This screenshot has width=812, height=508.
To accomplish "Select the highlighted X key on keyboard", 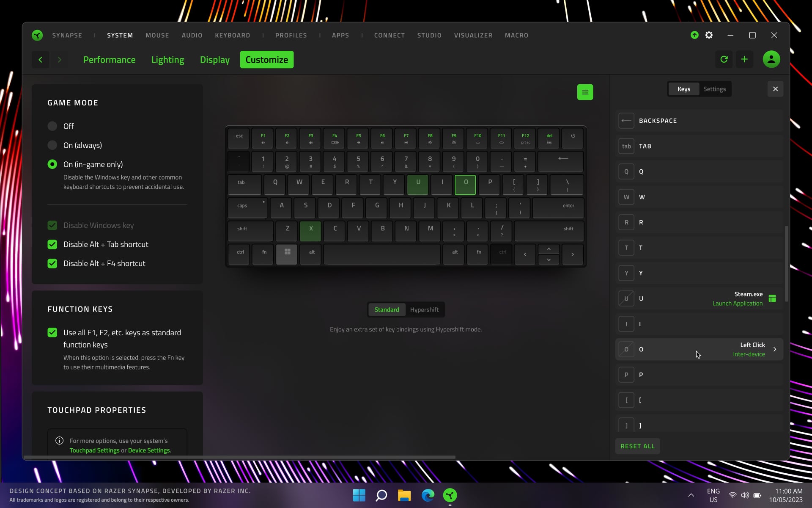I will [x=311, y=231].
